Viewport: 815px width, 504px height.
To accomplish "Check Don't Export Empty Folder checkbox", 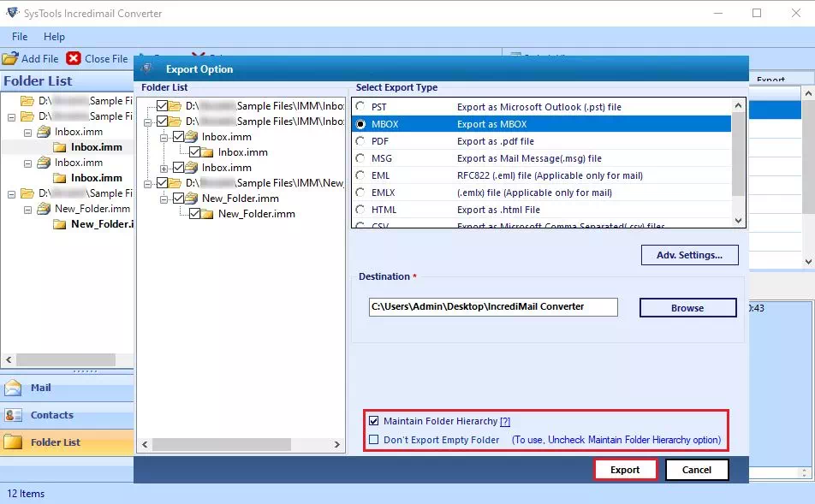I will [374, 440].
